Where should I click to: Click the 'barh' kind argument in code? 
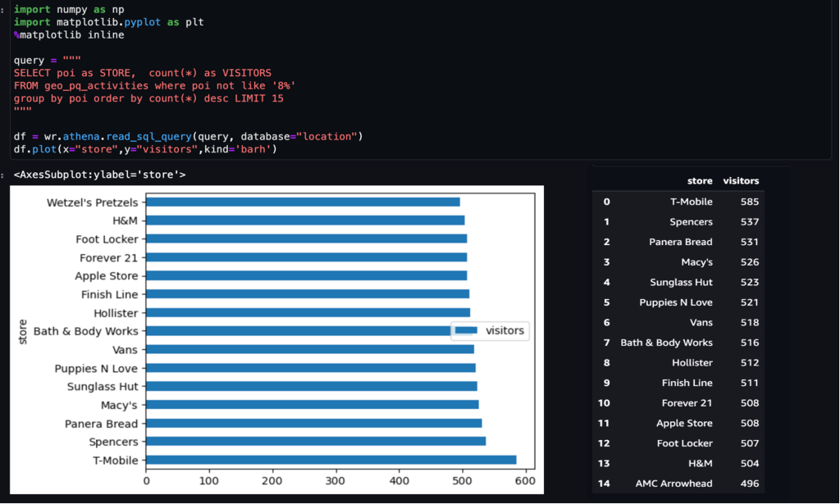(x=253, y=149)
